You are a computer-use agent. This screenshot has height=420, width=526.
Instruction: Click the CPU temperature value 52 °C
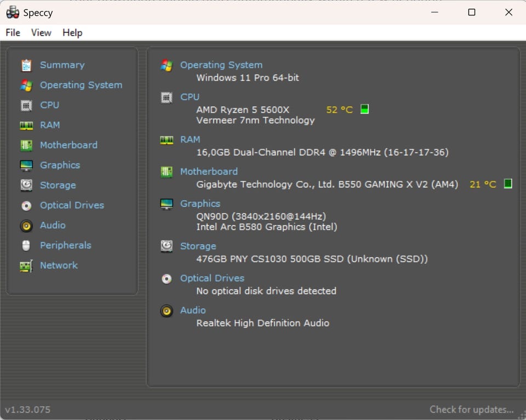(x=339, y=110)
